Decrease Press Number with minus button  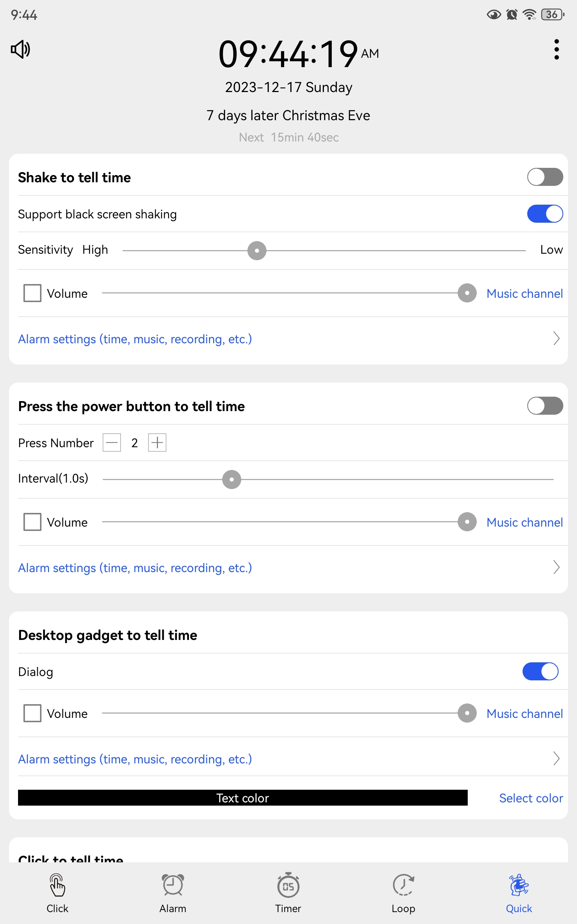pos(112,443)
